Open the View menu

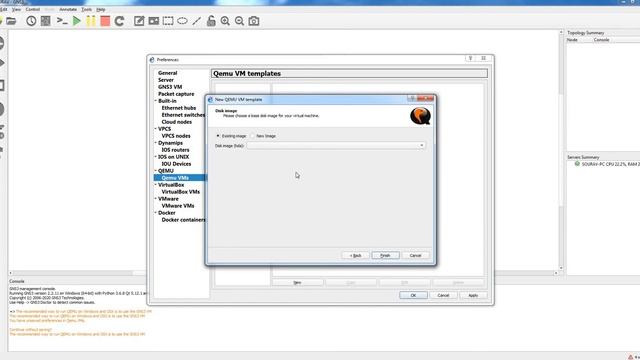[x=16, y=9]
